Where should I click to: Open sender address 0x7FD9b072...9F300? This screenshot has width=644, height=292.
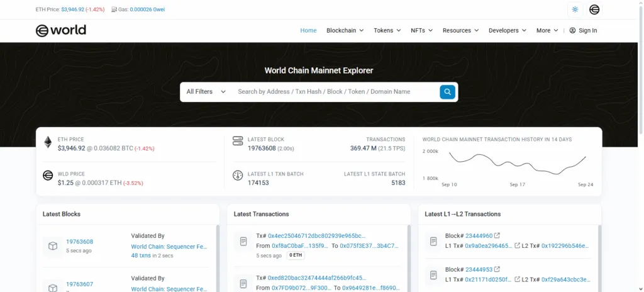[301, 288]
